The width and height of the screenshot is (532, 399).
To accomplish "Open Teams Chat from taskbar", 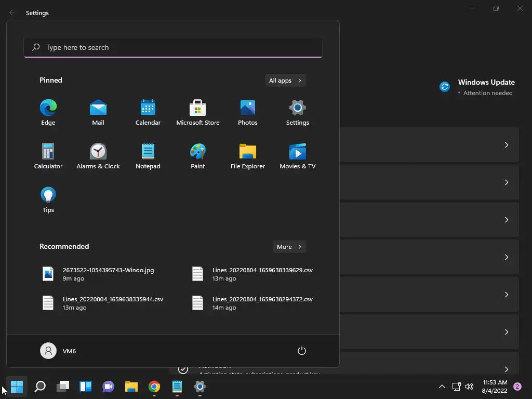I will point(108,387).
